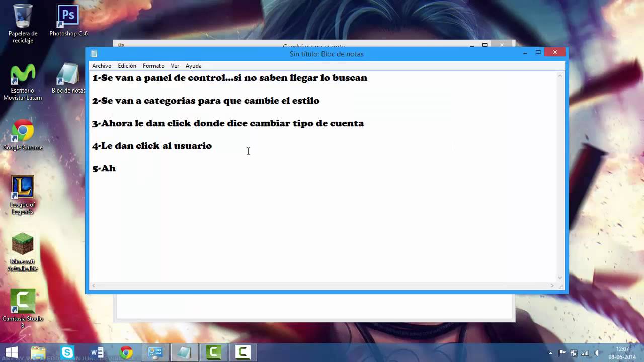Open the Formato menu
This screenshot has width=644, height=362.
pos(153,66)
